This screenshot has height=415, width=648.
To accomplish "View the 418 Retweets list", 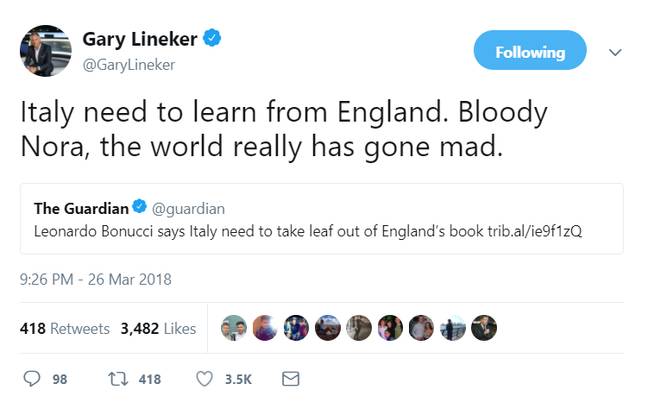I will [65, 329].
